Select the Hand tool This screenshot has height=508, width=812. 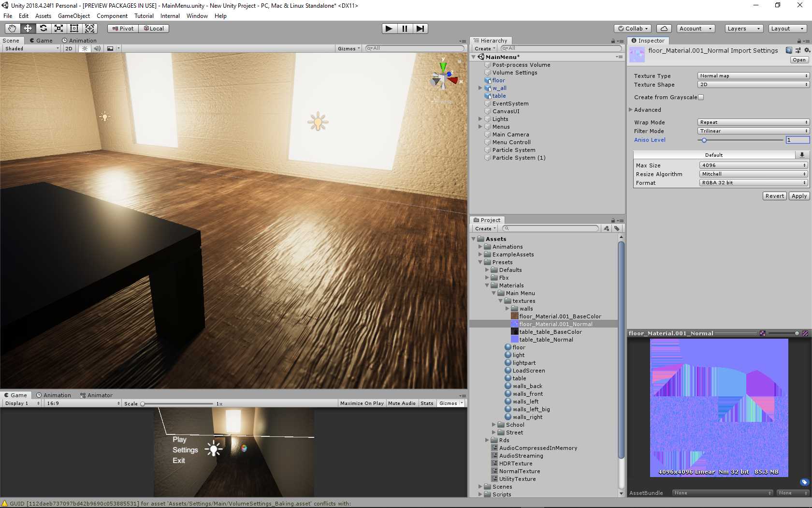[x=12, y=29]
